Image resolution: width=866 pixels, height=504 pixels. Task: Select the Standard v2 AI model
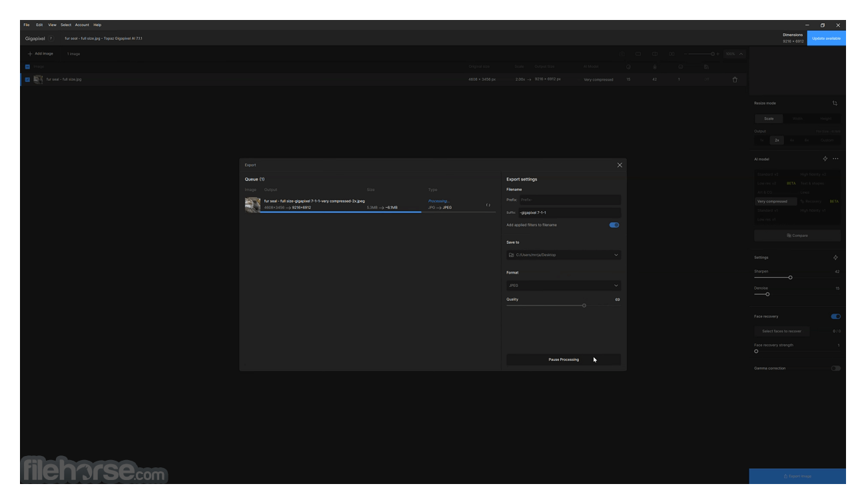(776, 174)
